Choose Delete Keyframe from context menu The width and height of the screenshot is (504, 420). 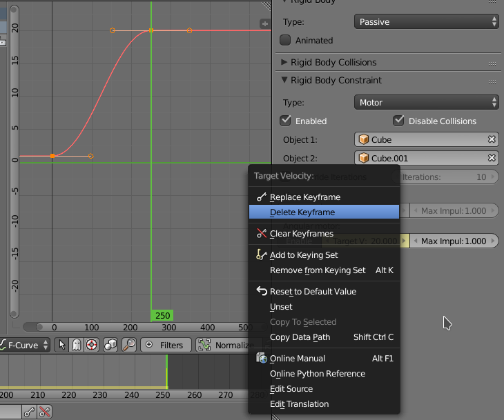click(x=324, y=212)
